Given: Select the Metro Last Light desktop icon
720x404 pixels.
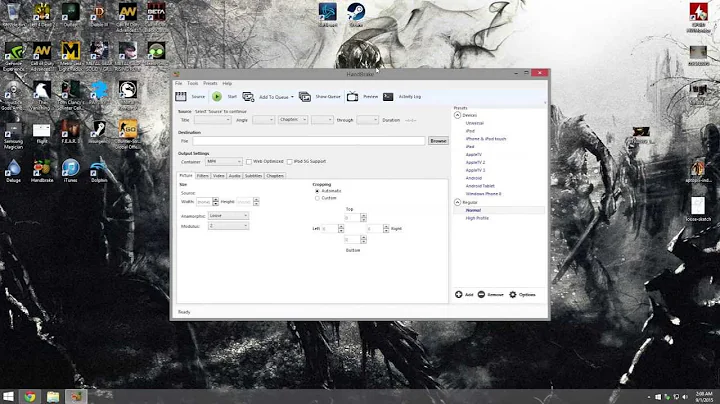Looking at the screenshot, I should pyautogui.click(x=70, y=56).
